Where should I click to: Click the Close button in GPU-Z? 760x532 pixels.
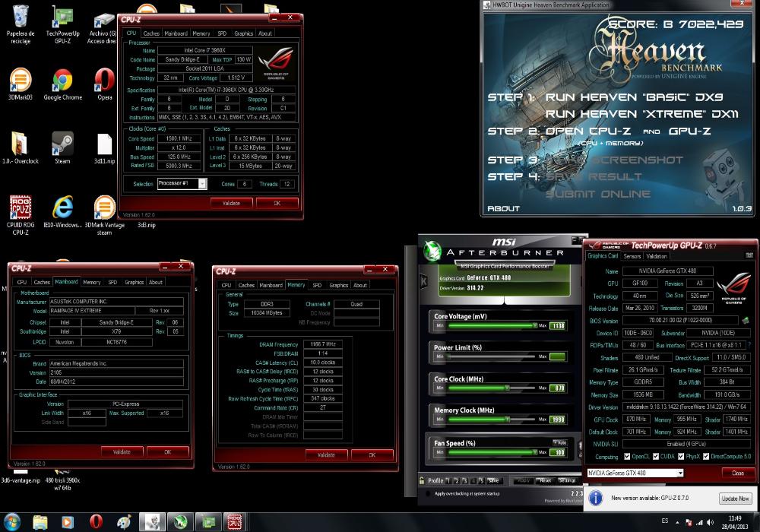(738, 473)
